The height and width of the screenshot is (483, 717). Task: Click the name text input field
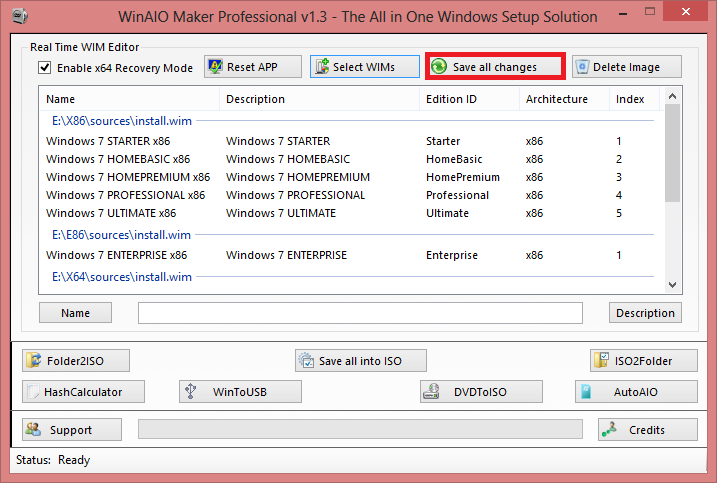[360, 313]
